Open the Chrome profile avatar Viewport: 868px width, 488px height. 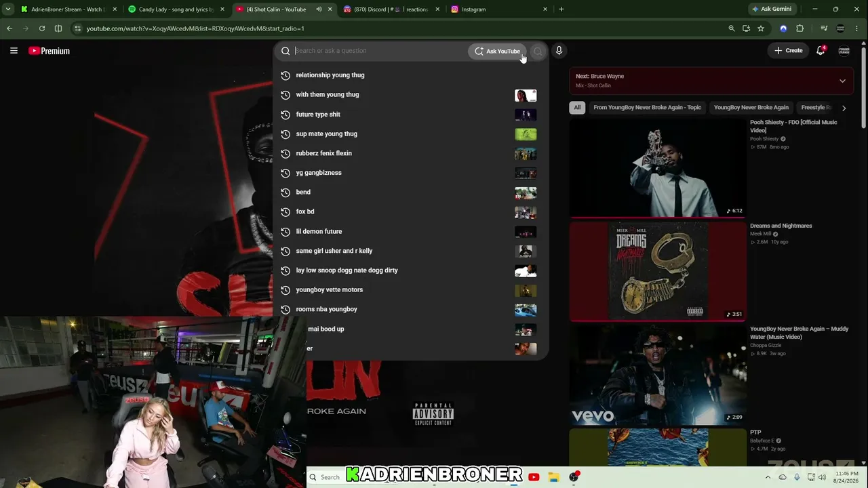(840, 28)
